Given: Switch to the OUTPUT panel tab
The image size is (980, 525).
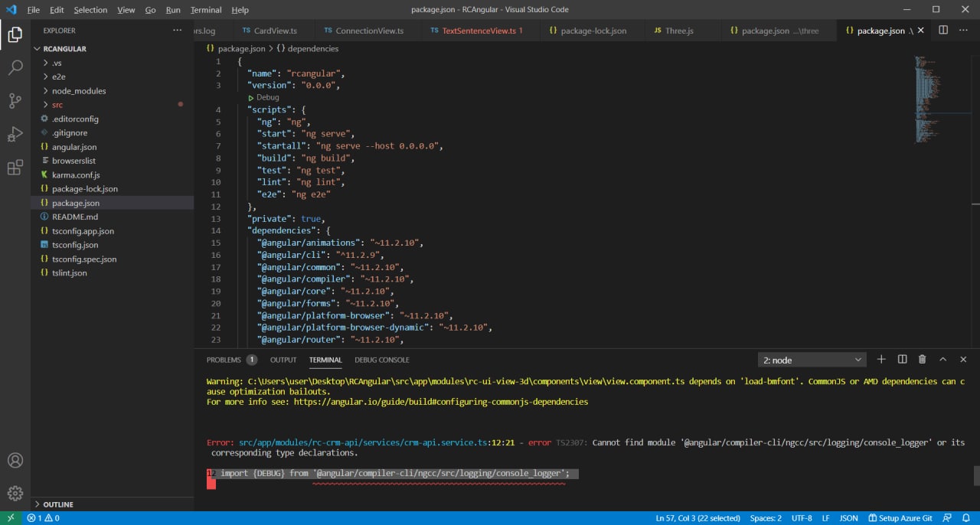Looking at the screenshot, I should [283, 360].
